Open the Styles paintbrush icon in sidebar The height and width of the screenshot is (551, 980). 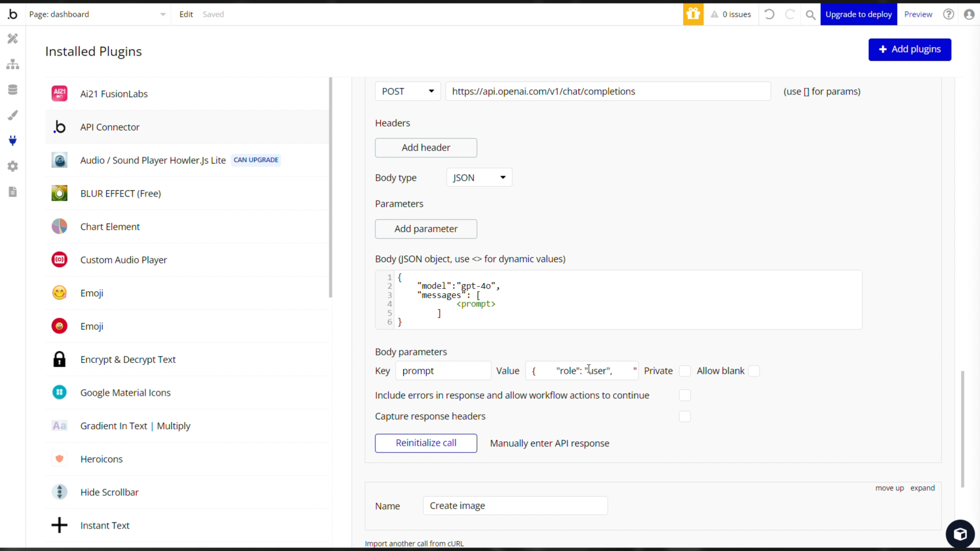13,115
